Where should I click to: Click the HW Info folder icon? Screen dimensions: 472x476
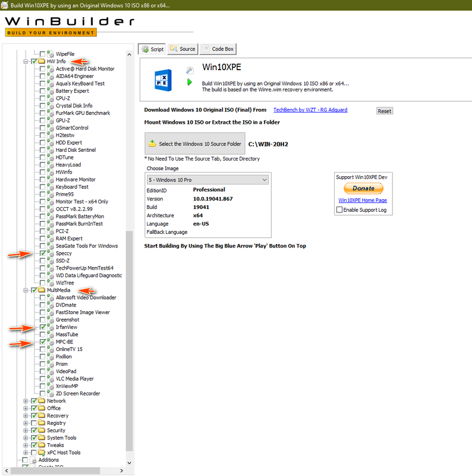[42, 61]
